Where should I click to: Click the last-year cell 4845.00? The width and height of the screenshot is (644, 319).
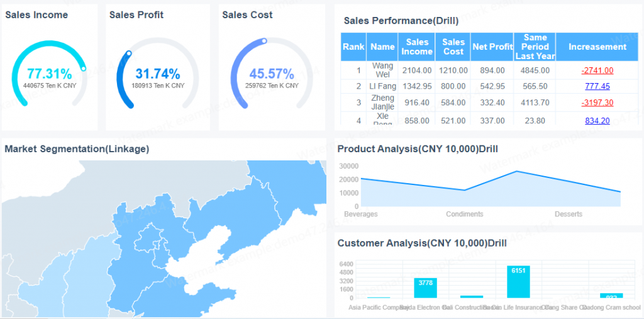tap(535, 70)
